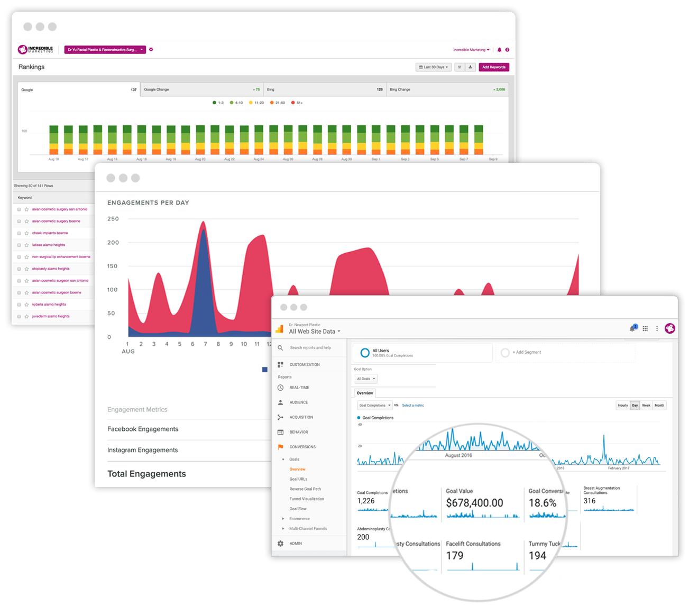Check the box for 'asian cosmetic surgery san antonio'
Viewport: 689px width, 616px height.
pos(19,209)
